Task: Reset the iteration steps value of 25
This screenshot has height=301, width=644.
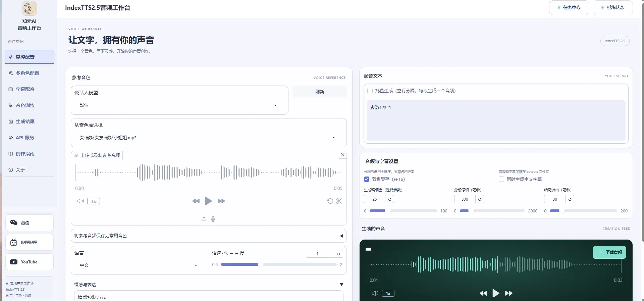Action: [x=390, y=199]
